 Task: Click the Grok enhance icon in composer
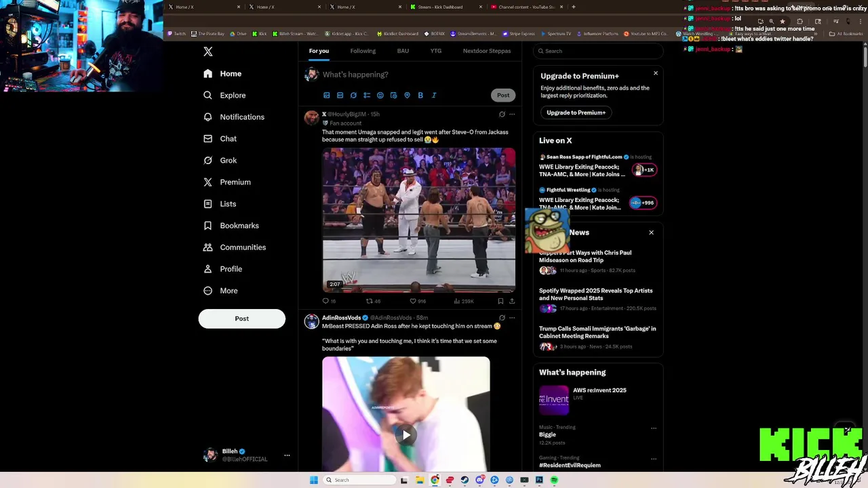353,96
